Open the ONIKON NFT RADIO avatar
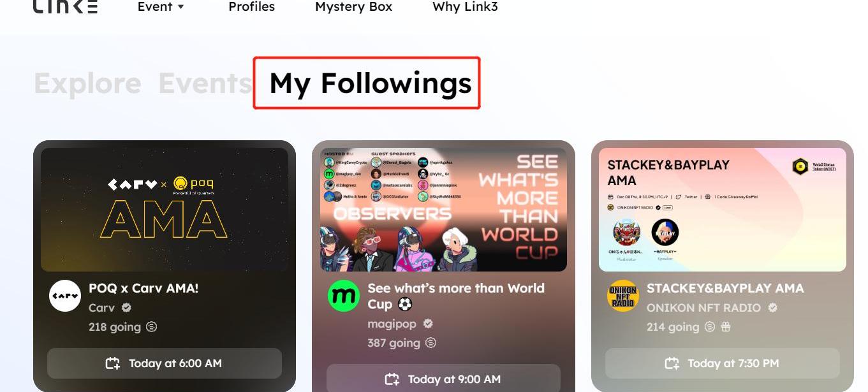The width and height of the screenshot is (868, 392). click(623, 296)
